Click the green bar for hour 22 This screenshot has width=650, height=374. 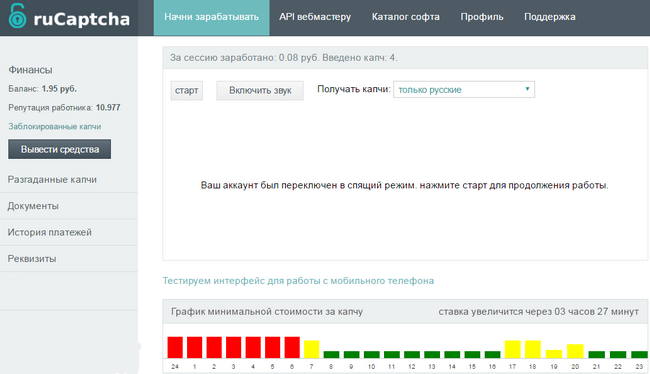(618, 355)
